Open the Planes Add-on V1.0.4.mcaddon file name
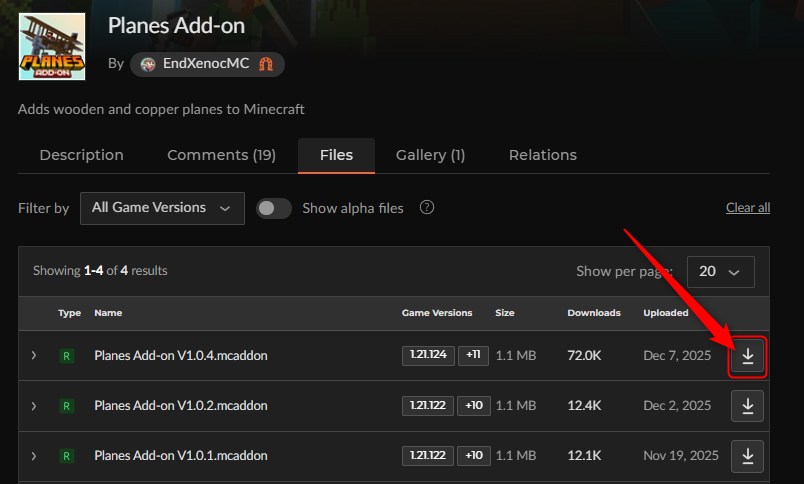 [180, 356]
